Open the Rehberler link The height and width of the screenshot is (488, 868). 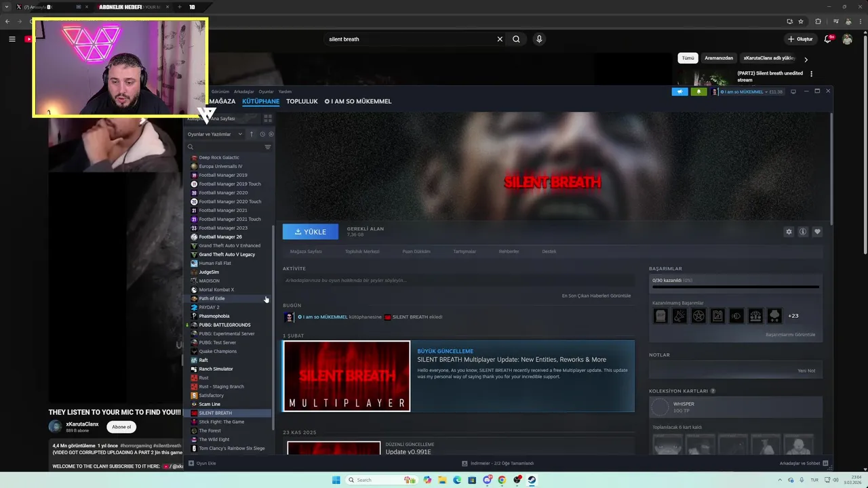tap(509, 251)
